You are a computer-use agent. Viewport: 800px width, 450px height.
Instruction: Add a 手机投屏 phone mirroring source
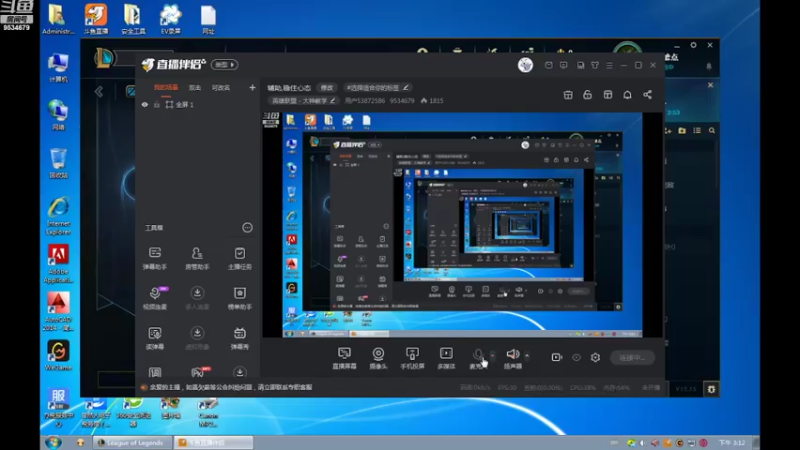[412, 358]
